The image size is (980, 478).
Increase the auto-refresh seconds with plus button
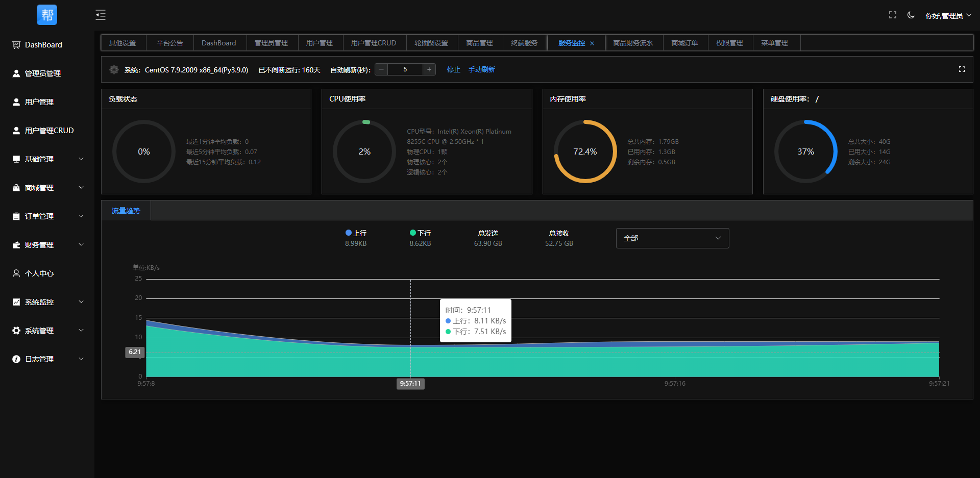[429, 69]
